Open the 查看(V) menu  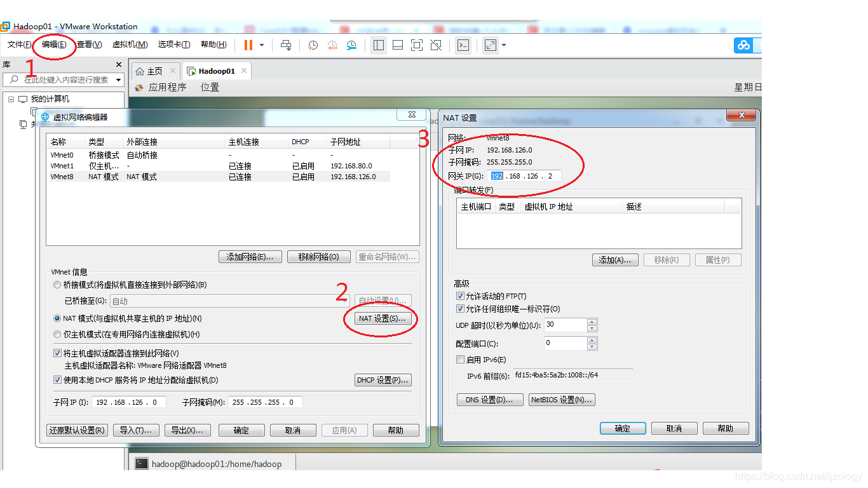point(90,44)
